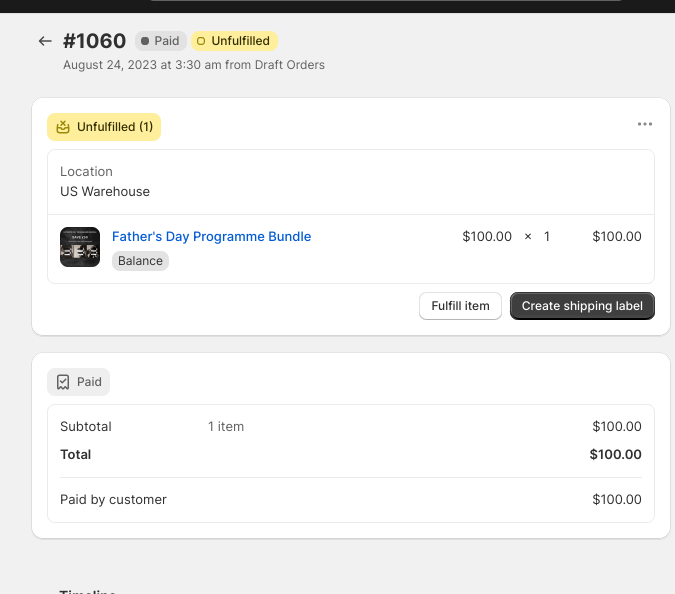
Task: Click the order number #1060 heading
Action: [x=94, y=41]
